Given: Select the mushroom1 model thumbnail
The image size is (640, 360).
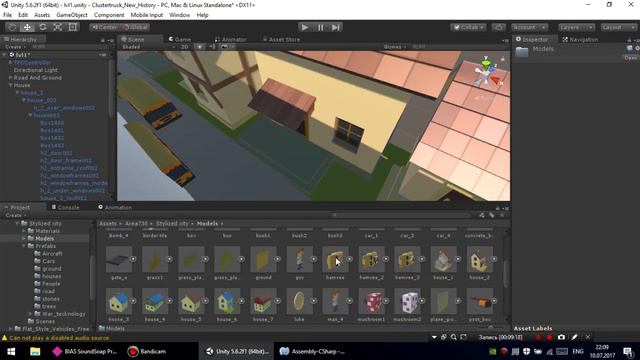Looking at the screenshot, I should coord(371,302).
